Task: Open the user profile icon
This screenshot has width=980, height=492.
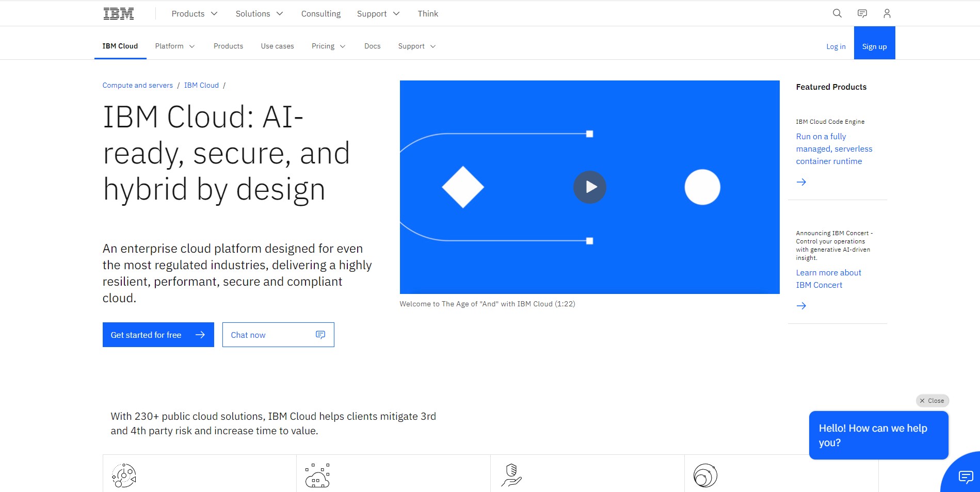Action: tap(887, 13)
